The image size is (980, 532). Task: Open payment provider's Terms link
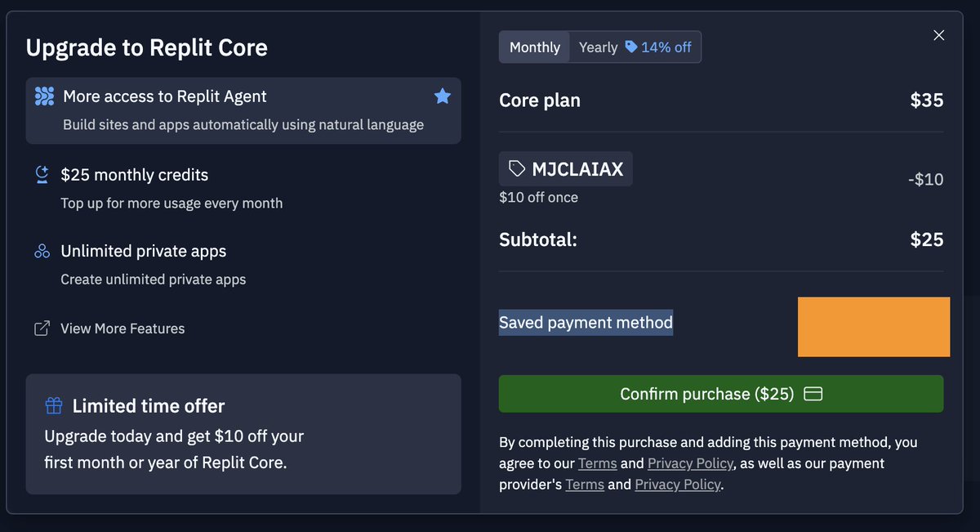click(x=585, y=485)
